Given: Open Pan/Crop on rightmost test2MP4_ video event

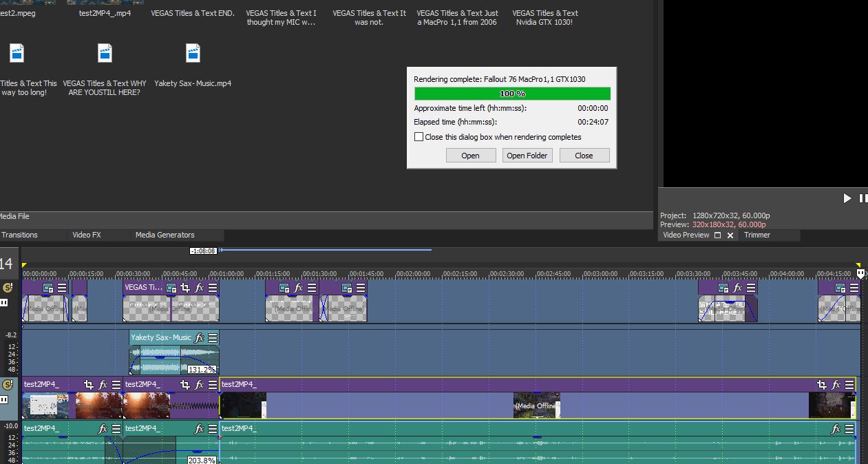Looking at the screenshot, I should [821, 385].
